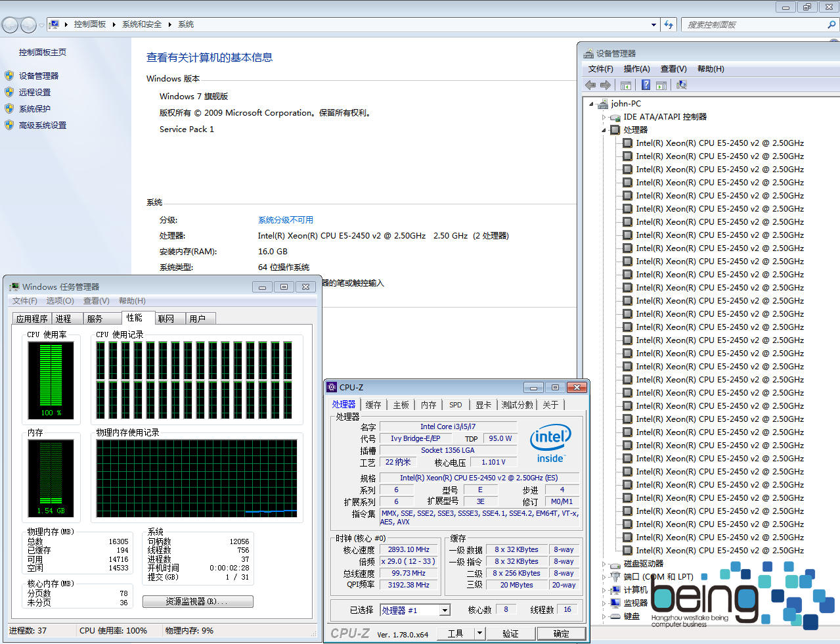Open the 系统分级不可用 link
This screenshot has height=644, width=840.
286,220
